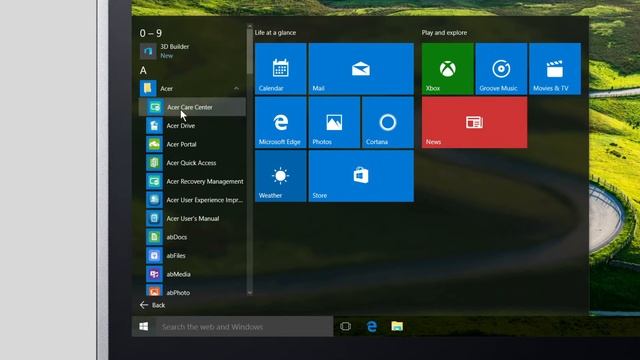Click the Acer User's Manual icon

[x=154, y=218]
